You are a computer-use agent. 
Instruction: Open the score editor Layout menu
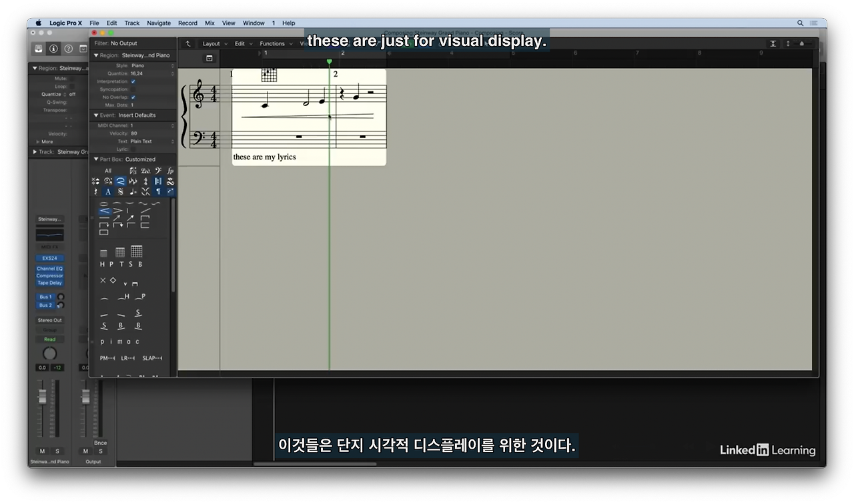(x=213, y=44)
